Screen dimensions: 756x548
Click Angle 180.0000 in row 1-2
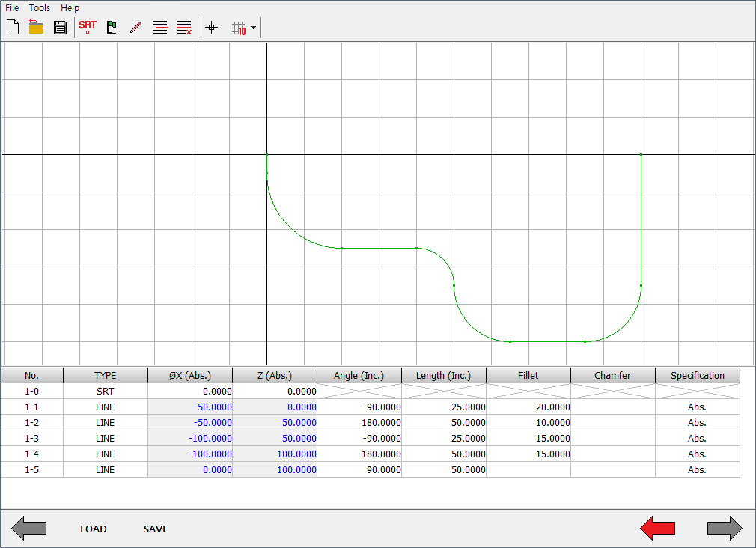tap(359, 422)
